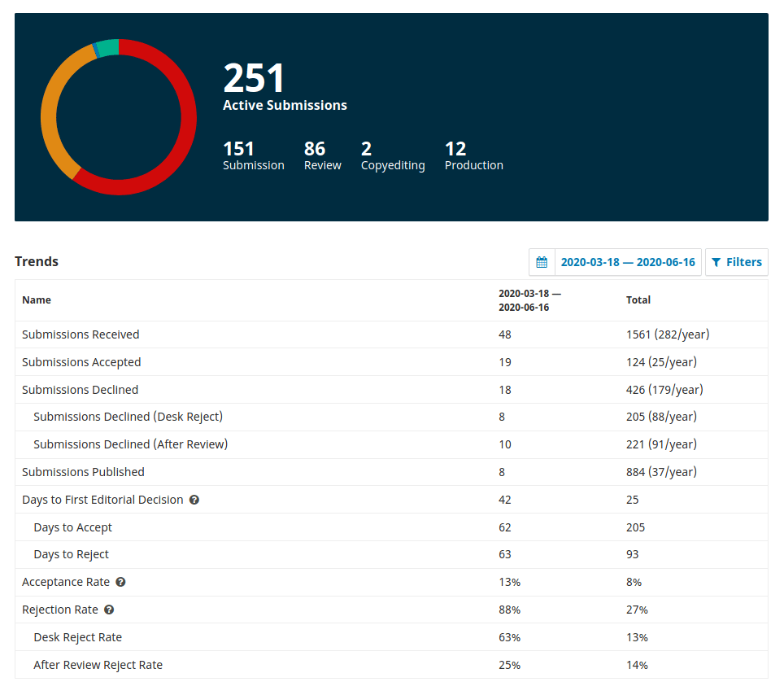This screenshot has height=695, width=784.
Task: Open date range 2020-03-18 — 2020-06-16 picker
Action: click(627, 262)
